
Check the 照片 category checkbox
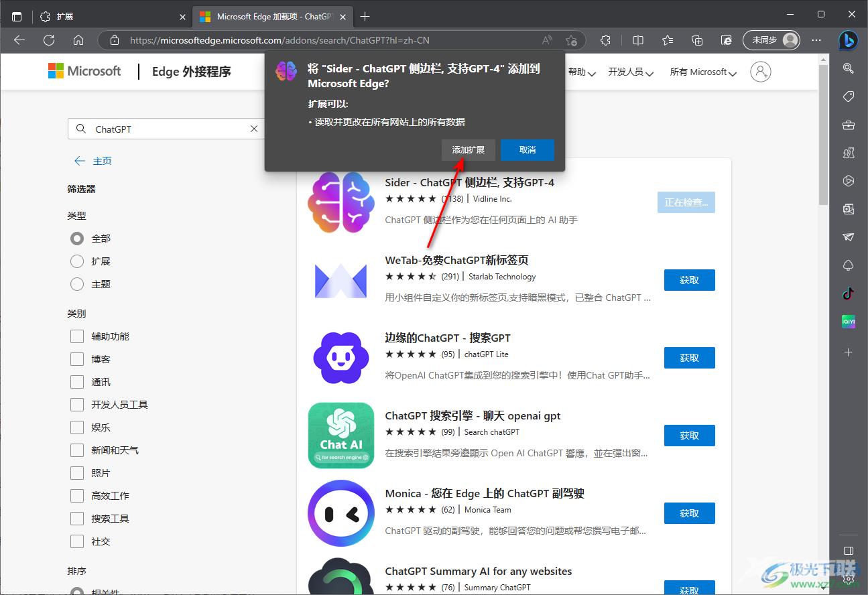(77, 473)
